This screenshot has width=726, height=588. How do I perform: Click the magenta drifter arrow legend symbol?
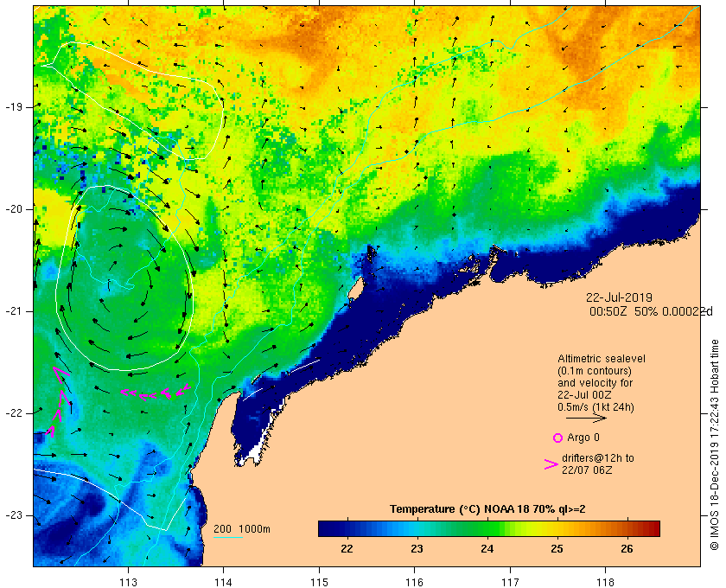tap(551, 464)
